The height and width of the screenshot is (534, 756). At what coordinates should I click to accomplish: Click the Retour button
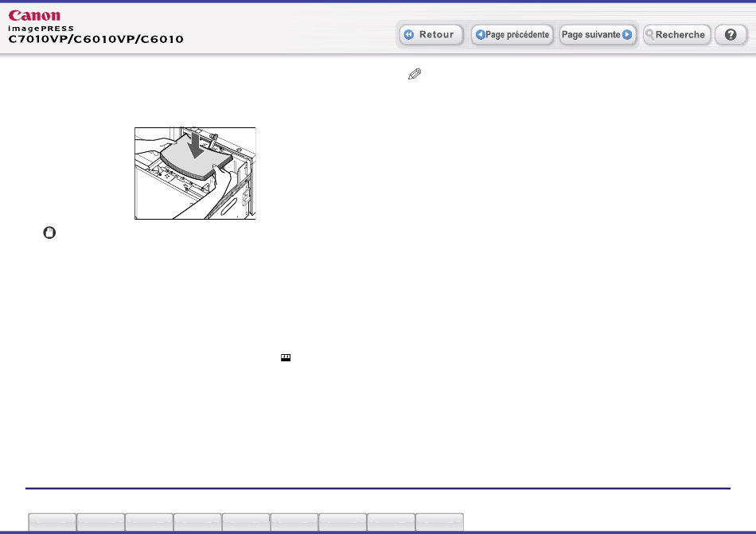(x=431, y=35)
